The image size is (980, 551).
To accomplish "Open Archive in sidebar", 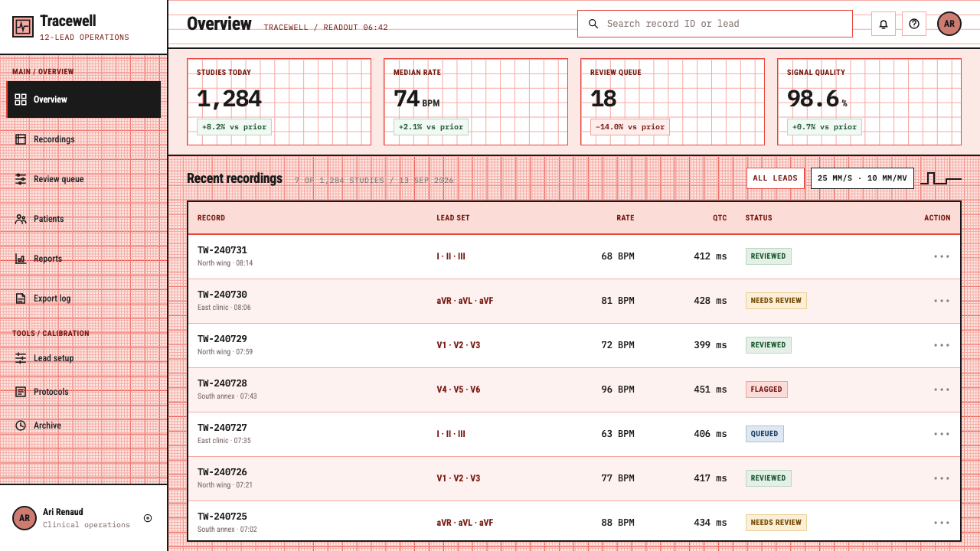I will click(x=83, y=425).
